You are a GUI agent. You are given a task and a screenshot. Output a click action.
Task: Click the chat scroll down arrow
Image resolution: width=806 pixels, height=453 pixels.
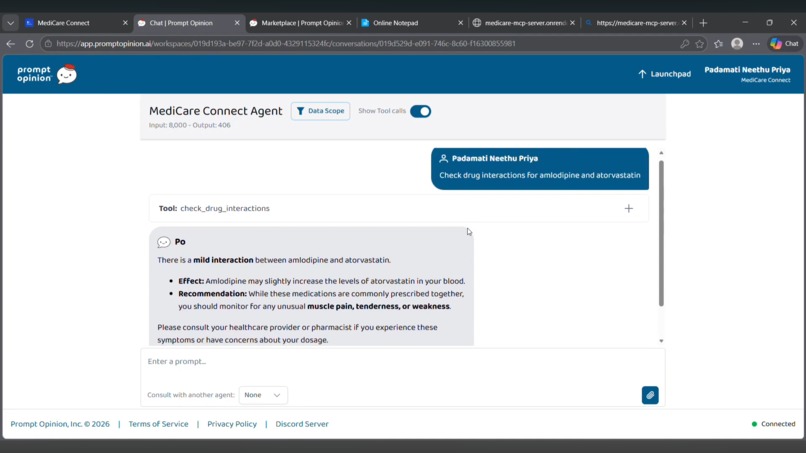[661, 341]
